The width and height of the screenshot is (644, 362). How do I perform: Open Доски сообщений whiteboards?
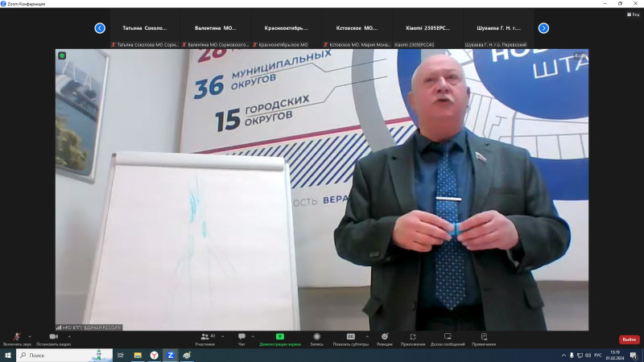click(448, 339)
